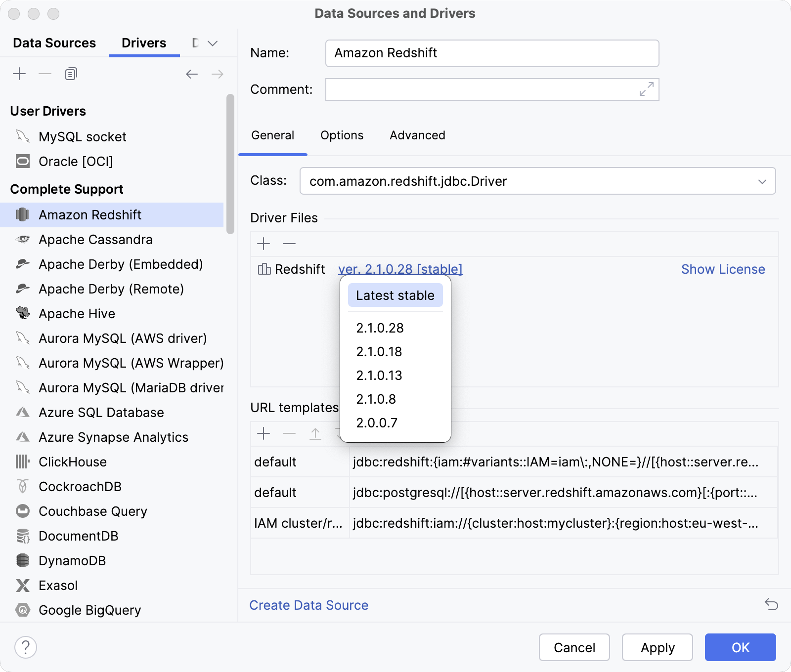Click the Show License link
Screen dimensions: 791x672
[x=723, y=269]
